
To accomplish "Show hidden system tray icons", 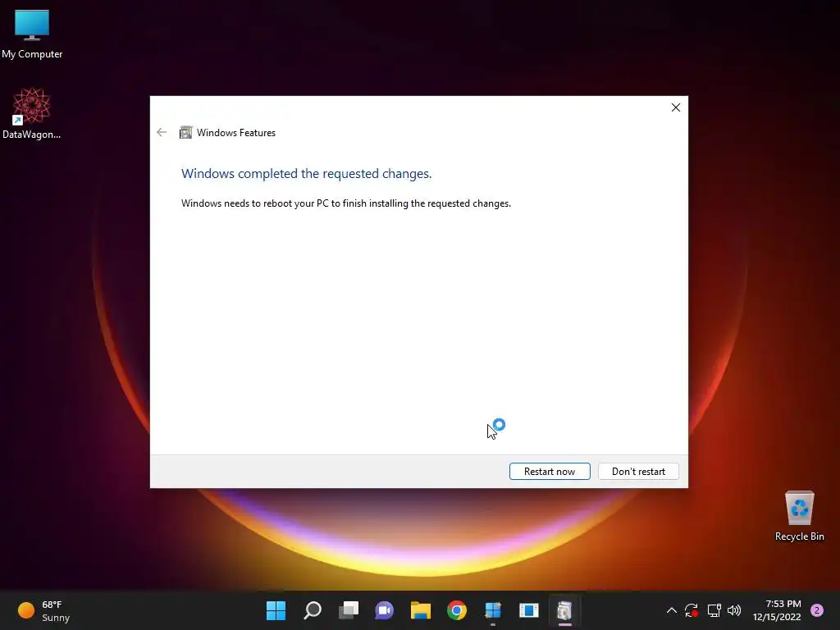I will coord(671,610).
